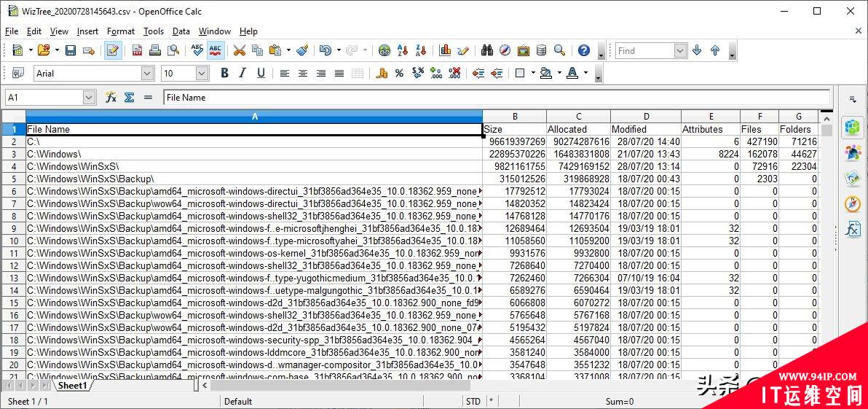This screenshot has width=868, height=409.
Task: Open Find & Replace binoculars
Action: point(486,50)
